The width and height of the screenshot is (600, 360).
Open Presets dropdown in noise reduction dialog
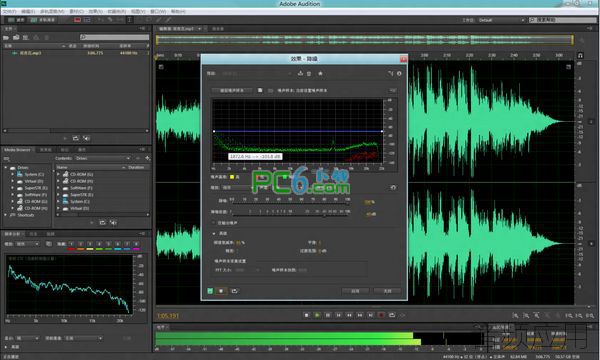tap(257, 73)
